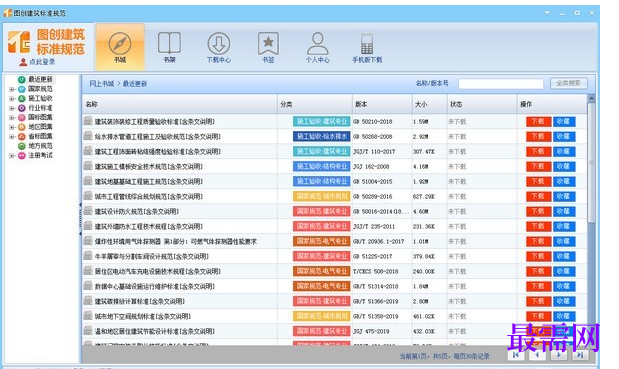This screenshot has height=369, width=619.
Task: Click the 国家规范-城市规划 tag for GB 50289-2016
Action: (322, 197)
